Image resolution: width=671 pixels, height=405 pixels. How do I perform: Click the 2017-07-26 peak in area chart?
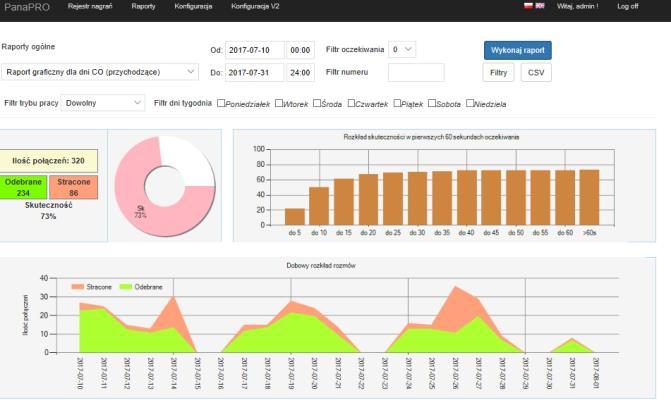pos(456,287)
